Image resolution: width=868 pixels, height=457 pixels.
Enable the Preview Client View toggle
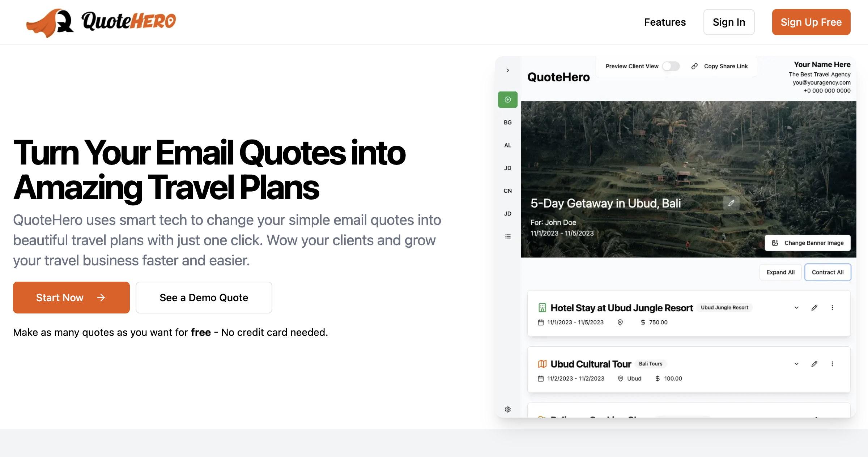tap(671, 66)
